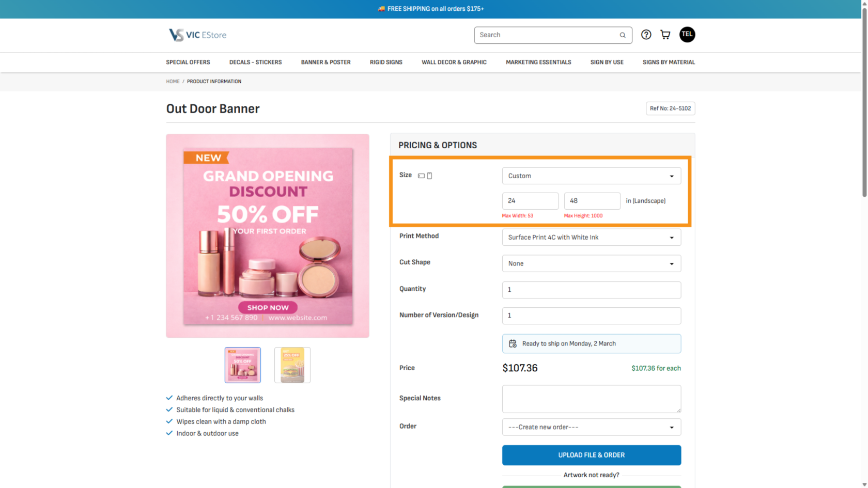868x488 pixels.
Task: Open the TEL account avatar
Action: coord(687,35)
